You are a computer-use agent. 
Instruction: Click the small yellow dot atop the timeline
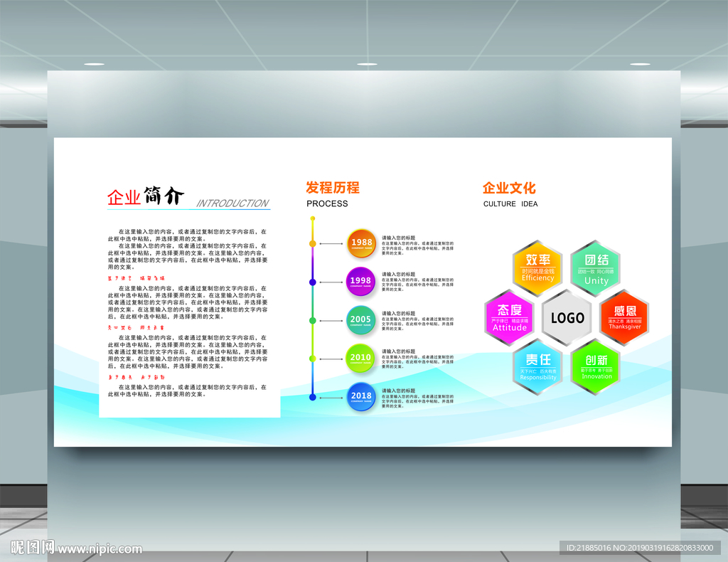(x=313, y=218)
